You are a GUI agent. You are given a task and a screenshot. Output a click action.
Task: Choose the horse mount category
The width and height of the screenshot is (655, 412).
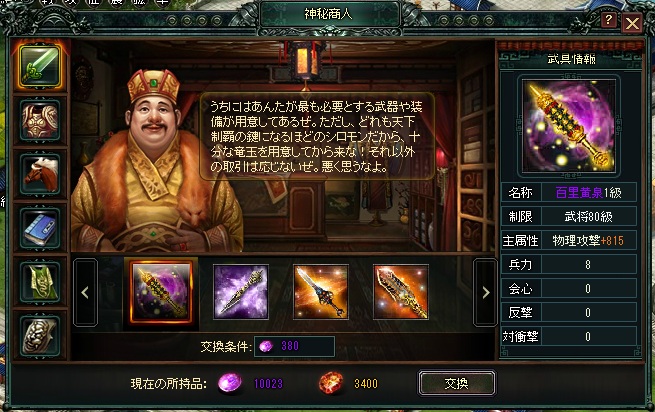[x=40, y=174]
